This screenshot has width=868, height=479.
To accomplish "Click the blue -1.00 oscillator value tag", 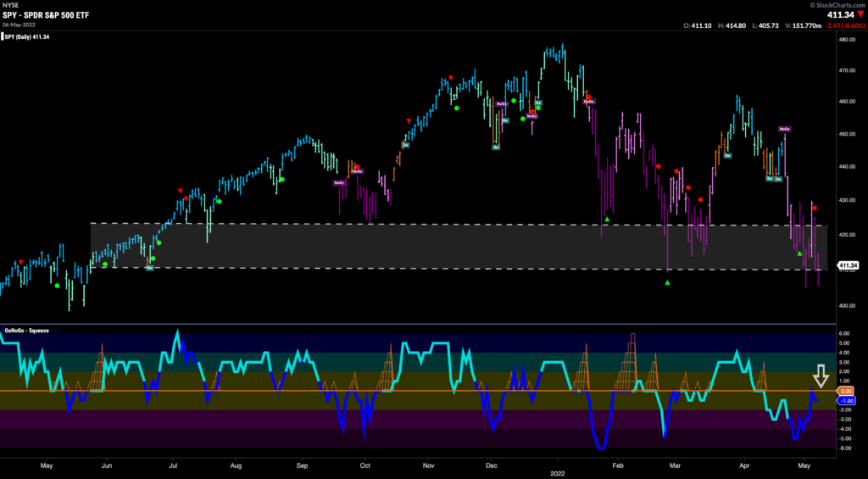I will point(846,400).
